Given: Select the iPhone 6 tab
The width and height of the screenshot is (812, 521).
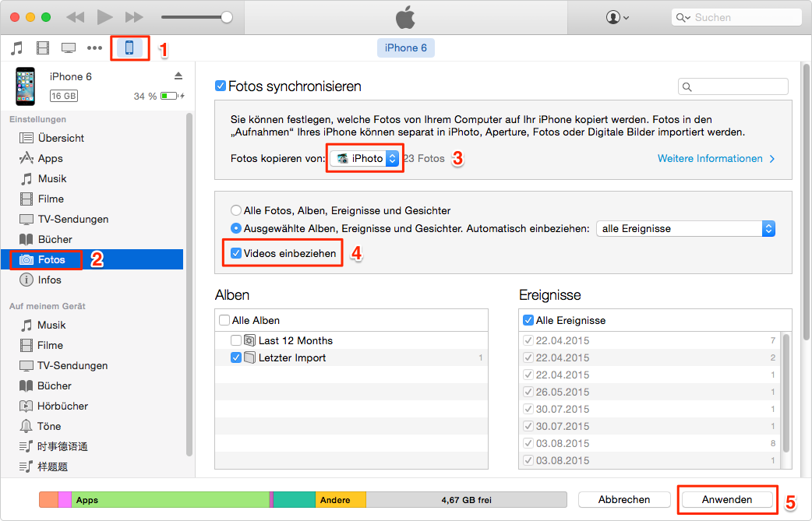Looking at the screenshot, I should 405,48.
